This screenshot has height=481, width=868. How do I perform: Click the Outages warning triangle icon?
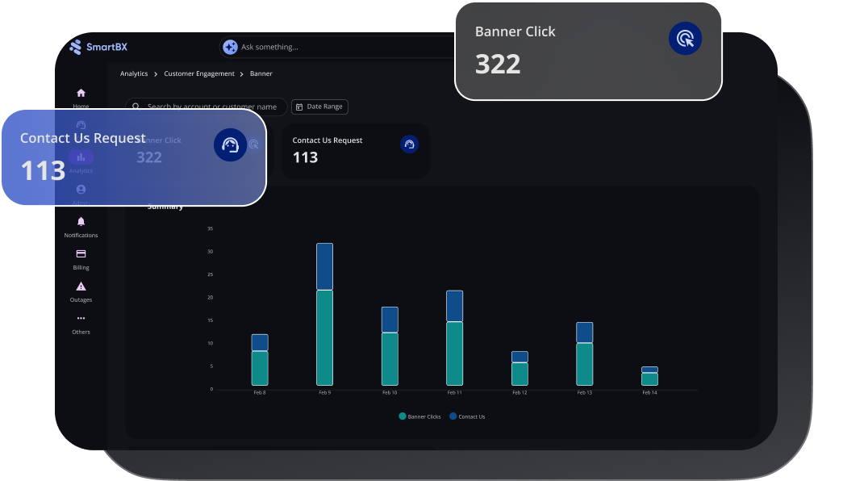point(81,287)
